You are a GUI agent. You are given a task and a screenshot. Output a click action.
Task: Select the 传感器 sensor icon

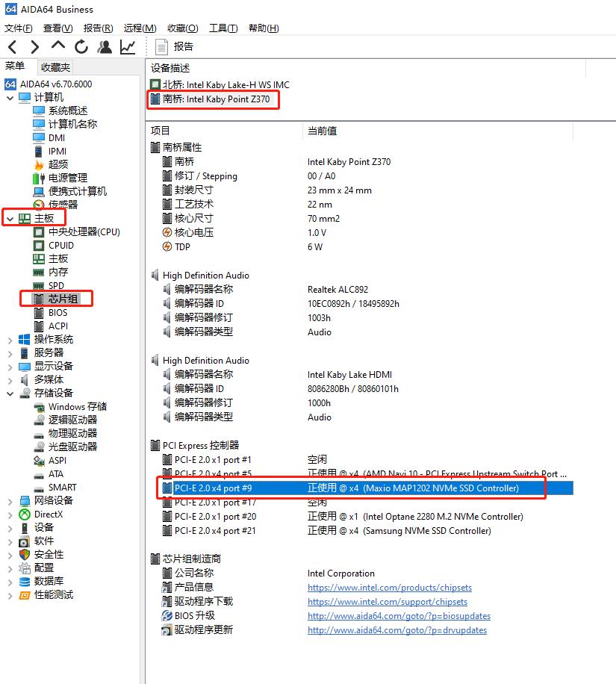pyautogui.click(x=39, y=205)
